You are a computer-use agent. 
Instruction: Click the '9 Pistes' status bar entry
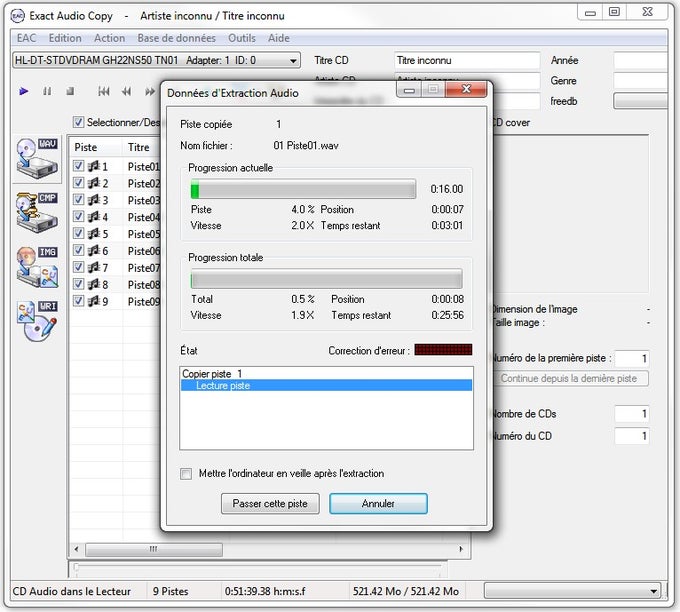click(170, 591)
